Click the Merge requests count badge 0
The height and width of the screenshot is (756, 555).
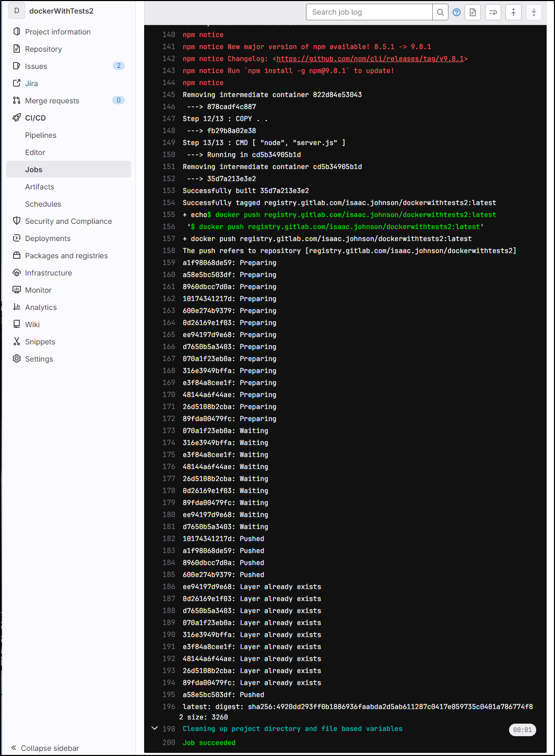pyautogui.click(x=119, y=100)
